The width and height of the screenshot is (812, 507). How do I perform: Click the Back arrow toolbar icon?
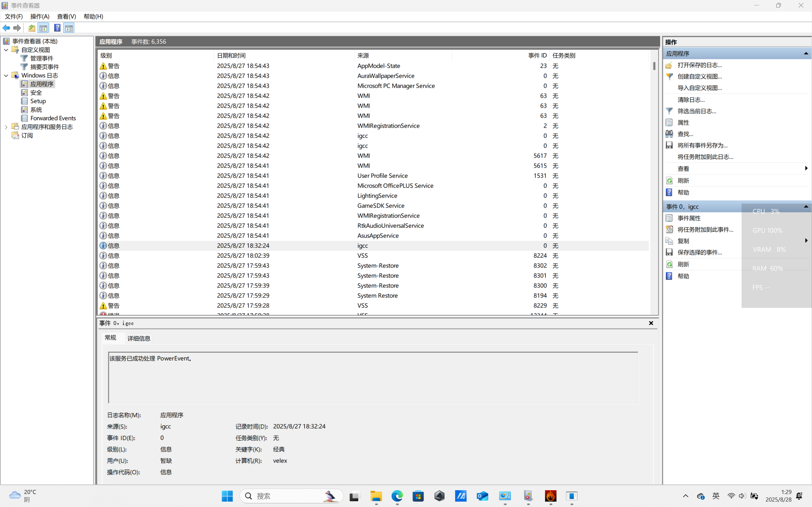[6, 28]
